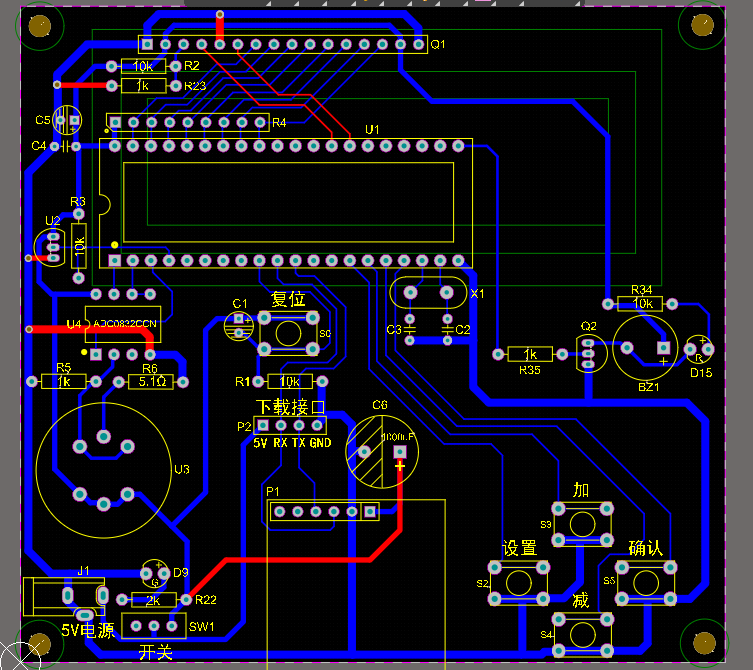
Task: Select the 减 (S4) pushbutton footprint
Action: 583,635
